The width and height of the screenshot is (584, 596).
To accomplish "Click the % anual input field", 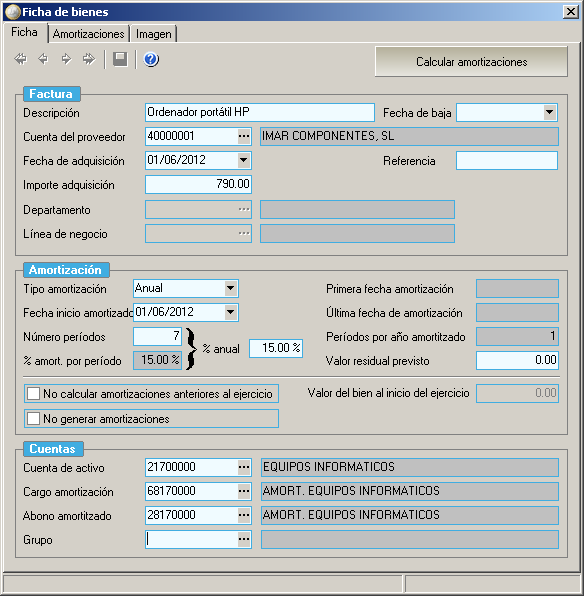I will [x=276, y=348].
